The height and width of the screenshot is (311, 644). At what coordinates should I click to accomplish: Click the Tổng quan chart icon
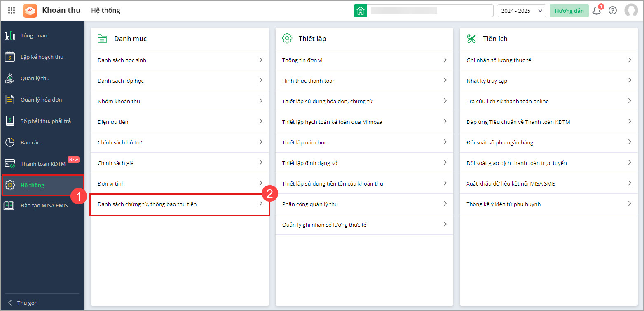tap(10, 36)
